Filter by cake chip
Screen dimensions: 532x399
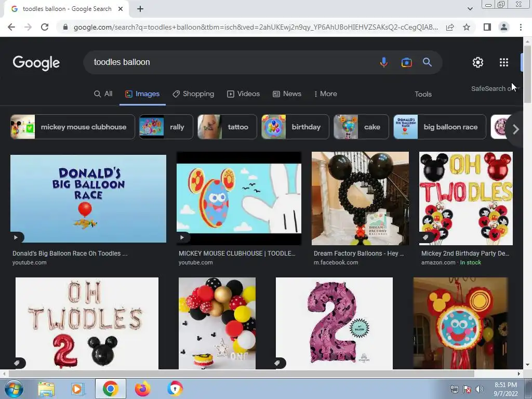(x=361, y=127)
